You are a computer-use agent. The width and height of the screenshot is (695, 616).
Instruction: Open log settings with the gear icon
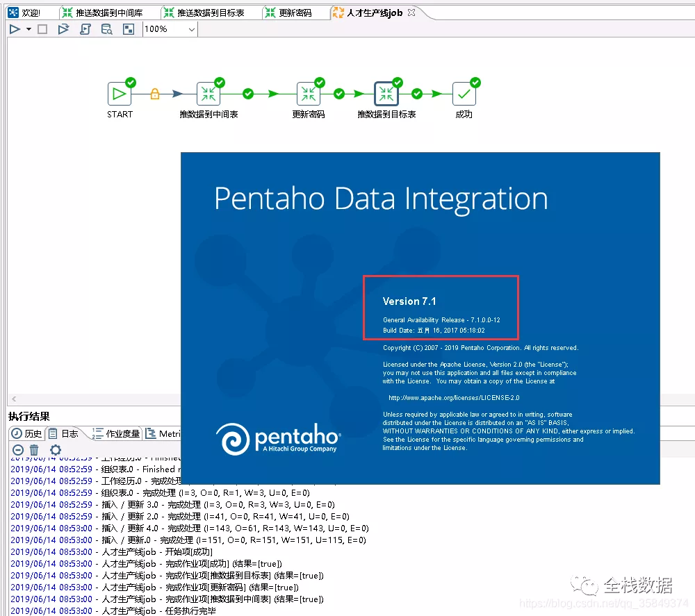pyautogui.click(x=56, y=450)
